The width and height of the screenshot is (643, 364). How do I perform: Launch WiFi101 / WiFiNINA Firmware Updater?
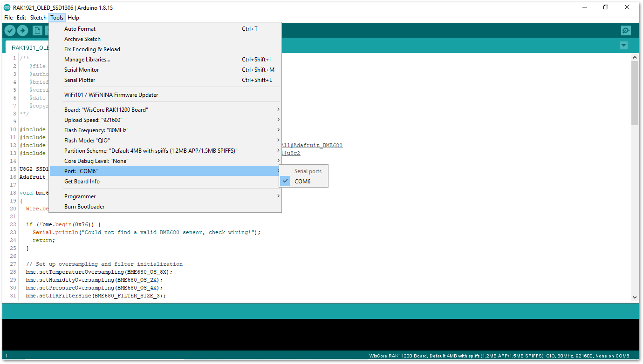(165, 95)
